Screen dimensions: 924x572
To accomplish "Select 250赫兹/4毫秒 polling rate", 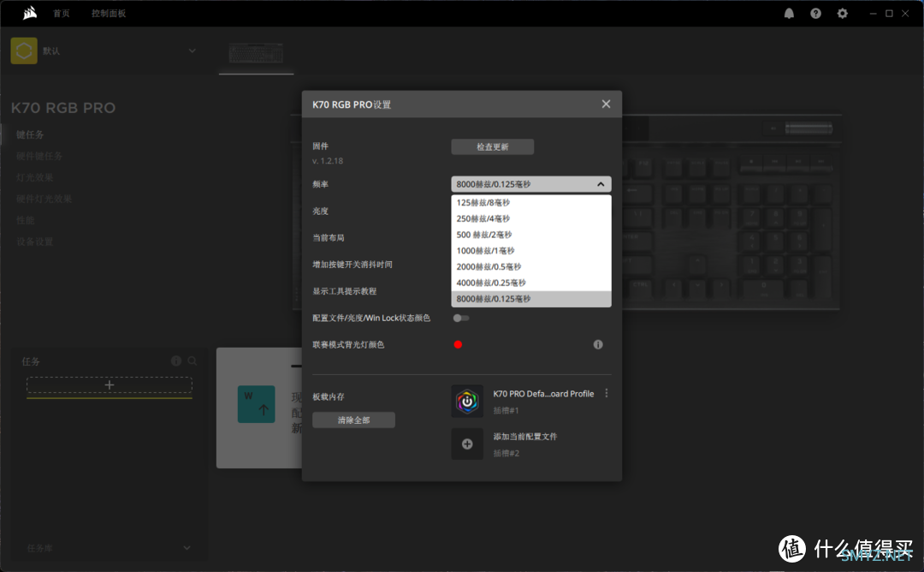I will coord(531,218).
